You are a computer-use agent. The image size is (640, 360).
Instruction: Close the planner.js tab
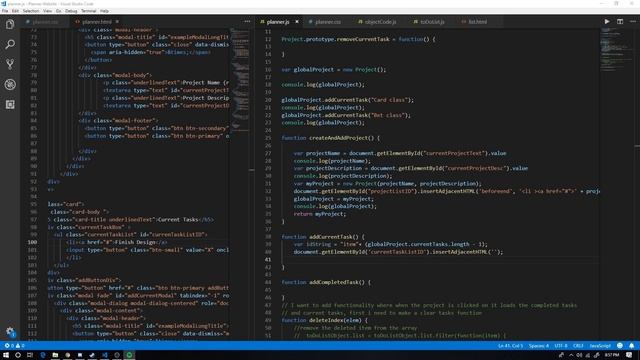(297, 22)
